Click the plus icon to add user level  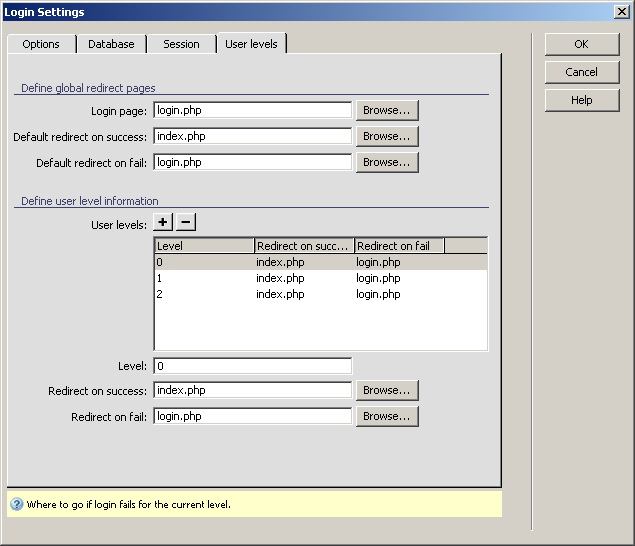[162, 223]
